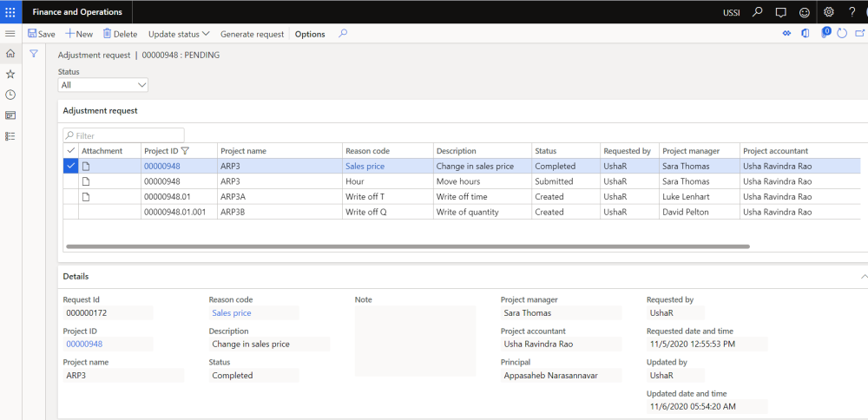Click the refresh page icon
Image resolution: width=868 pixels, height=420 pixels.
coord(842,34)
